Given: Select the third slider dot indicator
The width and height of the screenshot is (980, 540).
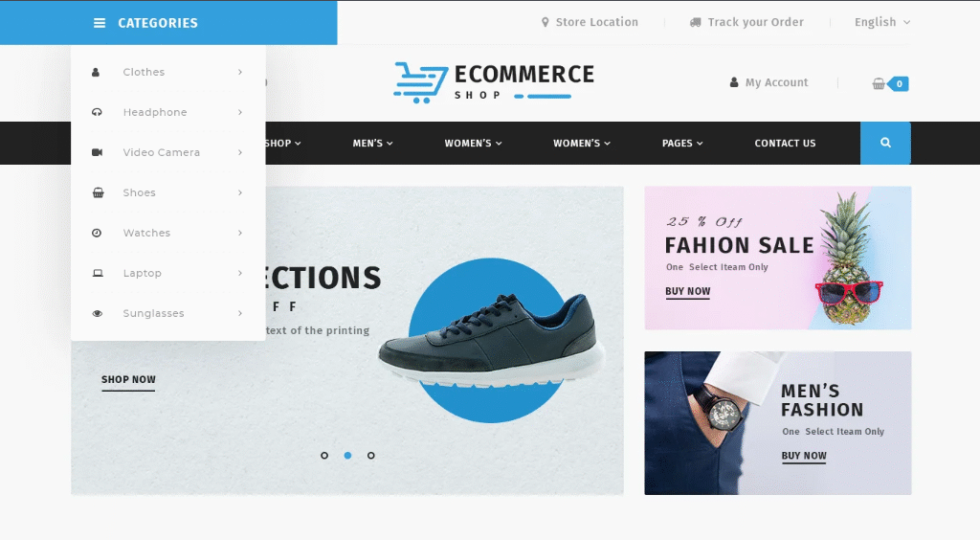Looking at the screenshot, I should [x=371, y=456].
